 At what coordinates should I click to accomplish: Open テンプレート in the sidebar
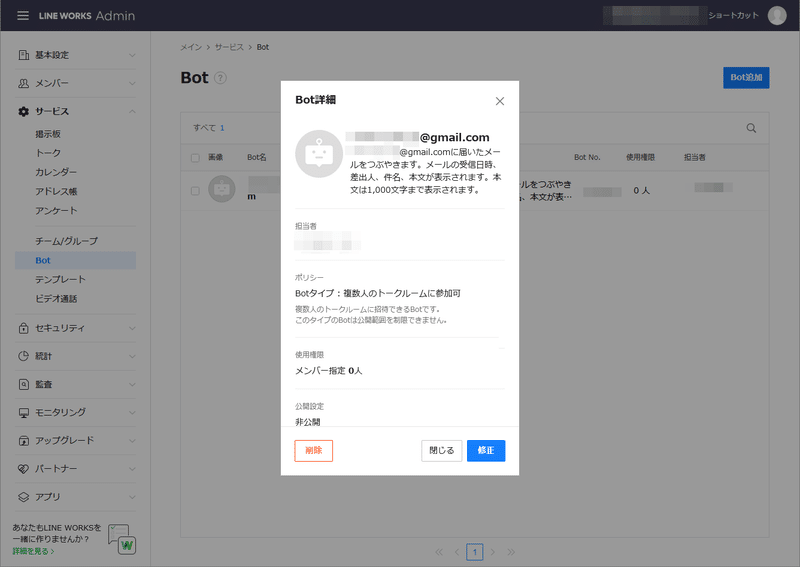coord(60,279)
